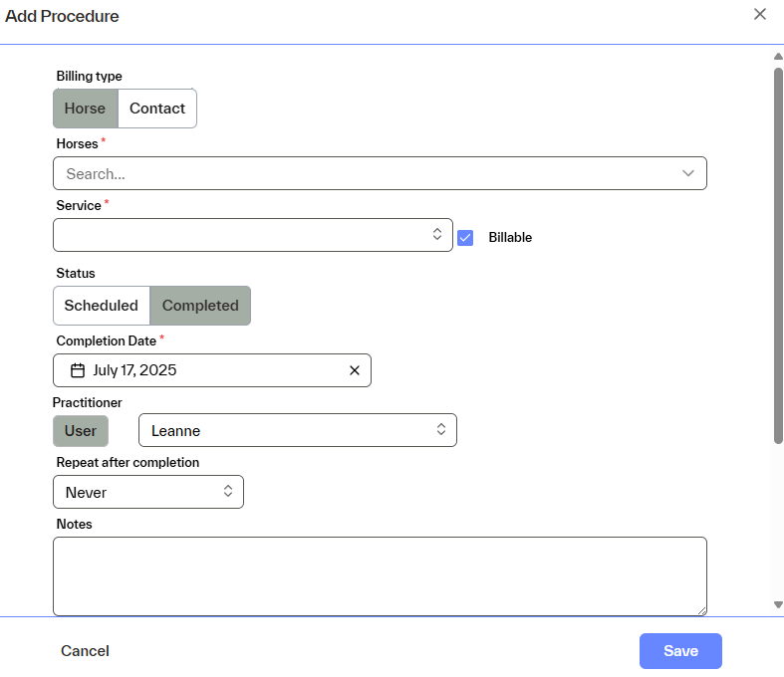Clear the completion date with X icon

pyautogui.click(x=355, y=370)
